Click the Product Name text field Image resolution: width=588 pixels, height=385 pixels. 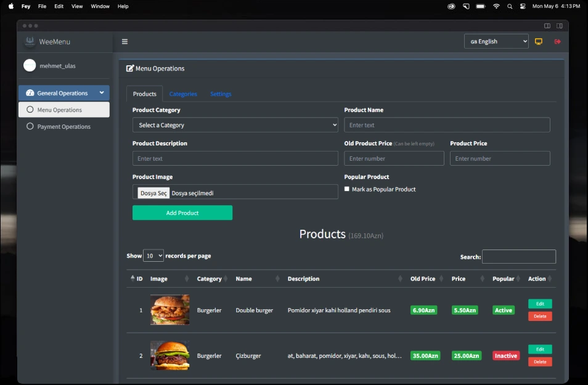point(447,125)
